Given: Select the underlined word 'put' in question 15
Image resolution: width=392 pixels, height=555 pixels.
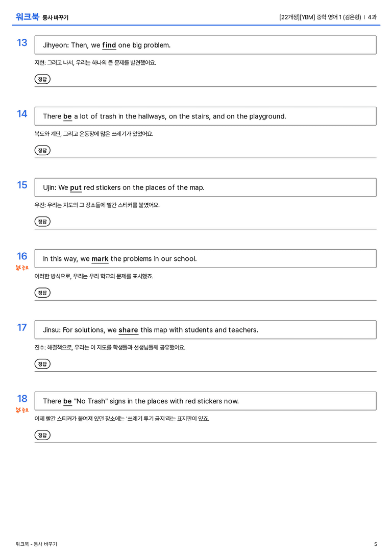Looking at the screenshot, I should click(76, 187).
